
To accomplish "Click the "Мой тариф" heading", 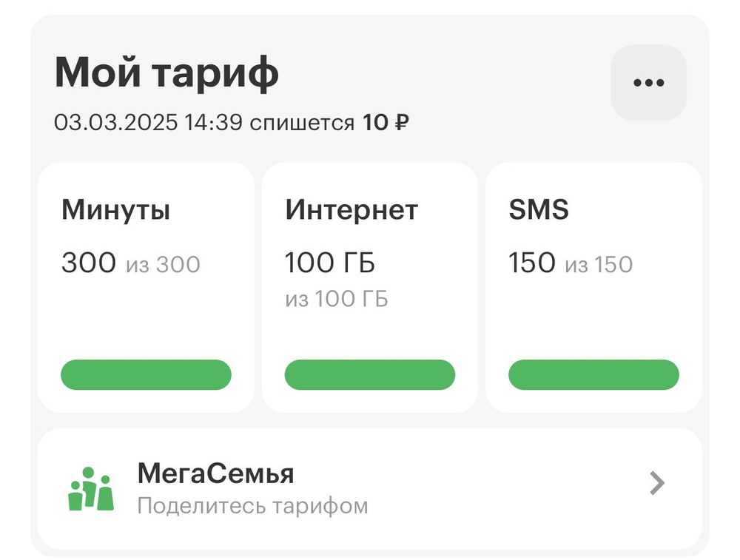I will (166, 72).
